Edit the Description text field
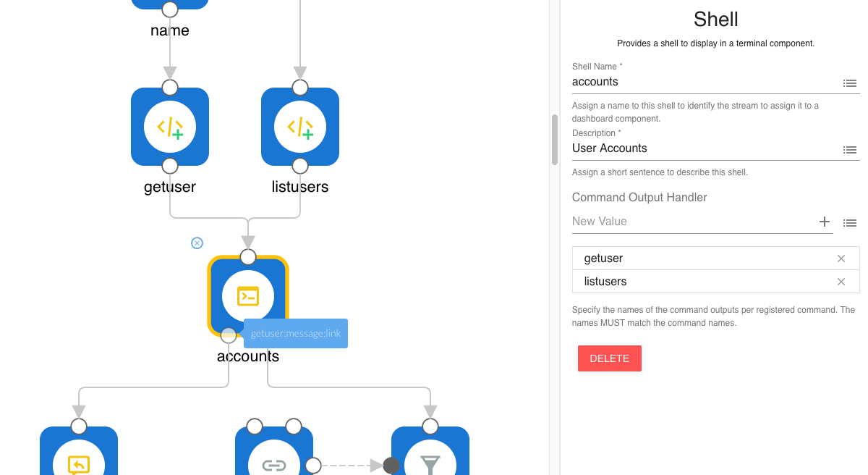 pyautogui.click(x=702, y=148)
